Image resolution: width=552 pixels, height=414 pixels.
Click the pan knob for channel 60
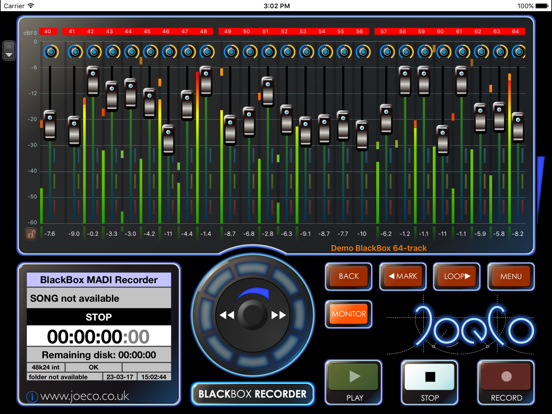point(444,52)
